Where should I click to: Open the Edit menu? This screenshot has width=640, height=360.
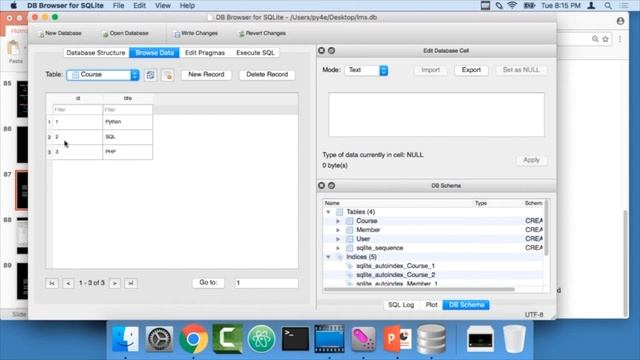(139, 6)
